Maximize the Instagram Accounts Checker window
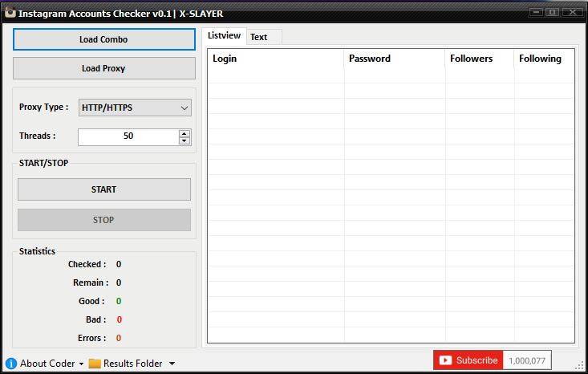The height and width of the screenshot is (374, 588). 553,12
